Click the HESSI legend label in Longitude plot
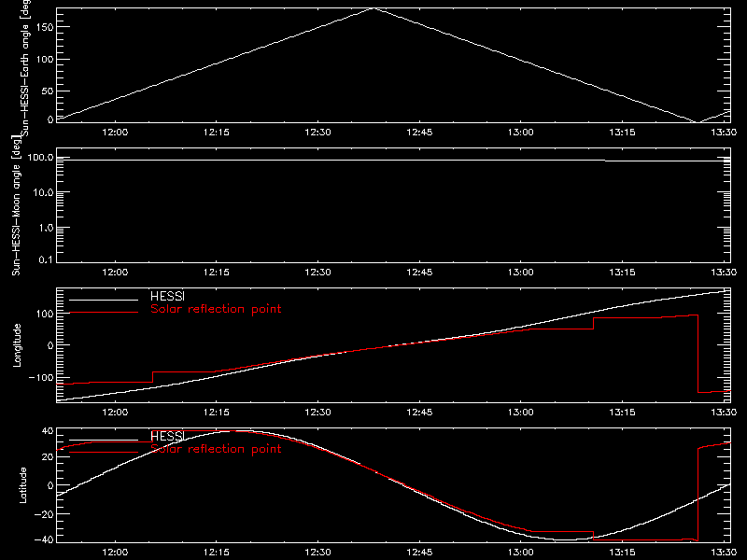This screenshot has width=747, height=560. [x=168, y=296]
